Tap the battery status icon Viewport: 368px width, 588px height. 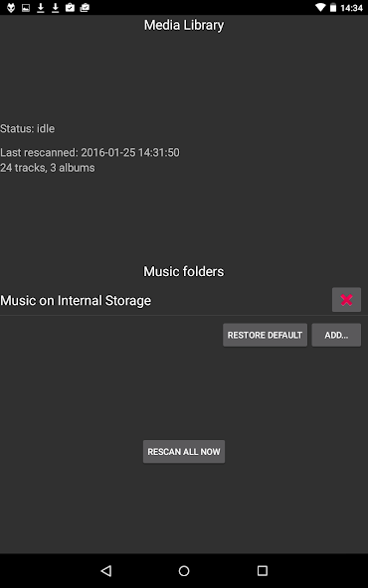click(333, 8)
